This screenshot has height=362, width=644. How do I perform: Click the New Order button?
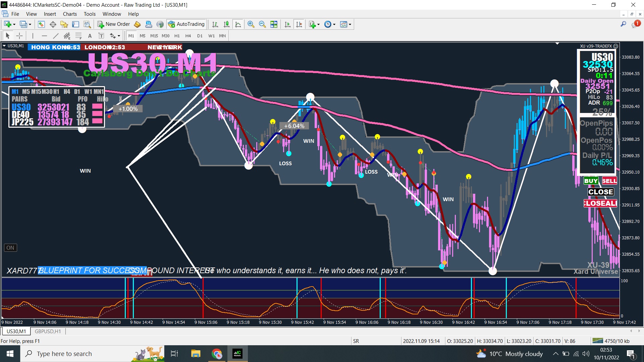pos(113,24)
